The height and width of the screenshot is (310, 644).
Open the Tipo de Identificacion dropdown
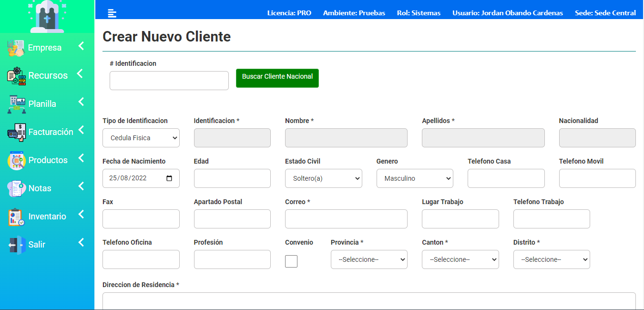141,138
